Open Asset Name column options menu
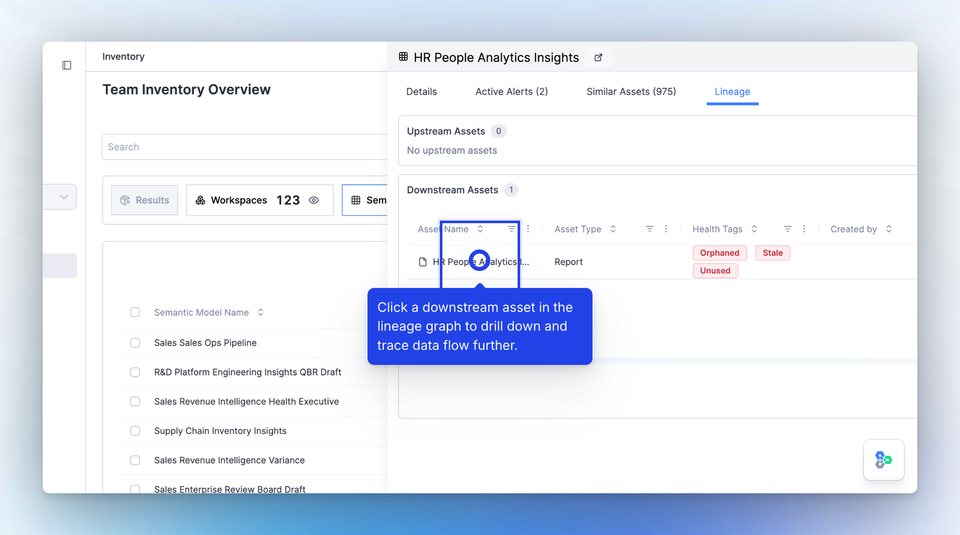Image resolution: width=960 pixels, height=535 pixels. point(528,229)
